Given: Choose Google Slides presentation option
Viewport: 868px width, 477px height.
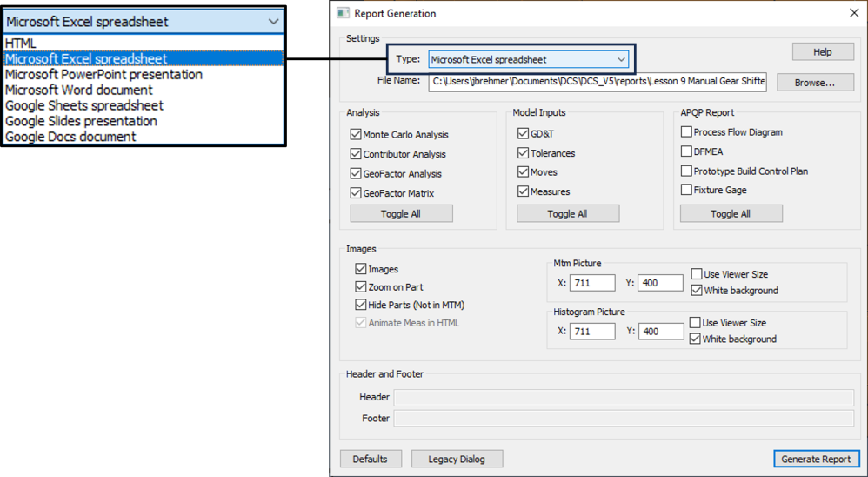Looking at the screenshot, I should click(x=144, y=121).
